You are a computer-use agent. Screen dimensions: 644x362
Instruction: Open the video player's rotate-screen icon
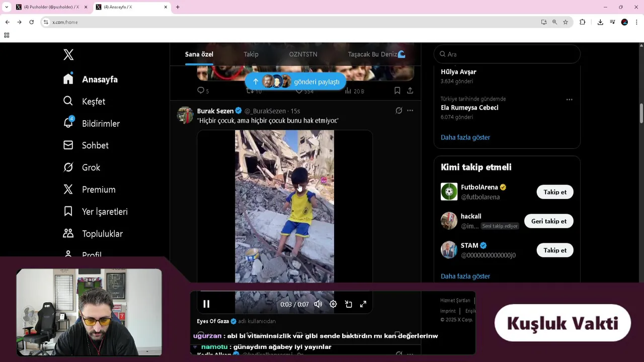[x=348, y=304]
